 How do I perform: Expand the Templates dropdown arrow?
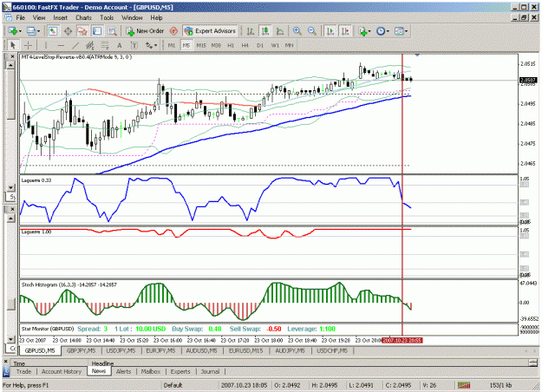pos(406,31)
